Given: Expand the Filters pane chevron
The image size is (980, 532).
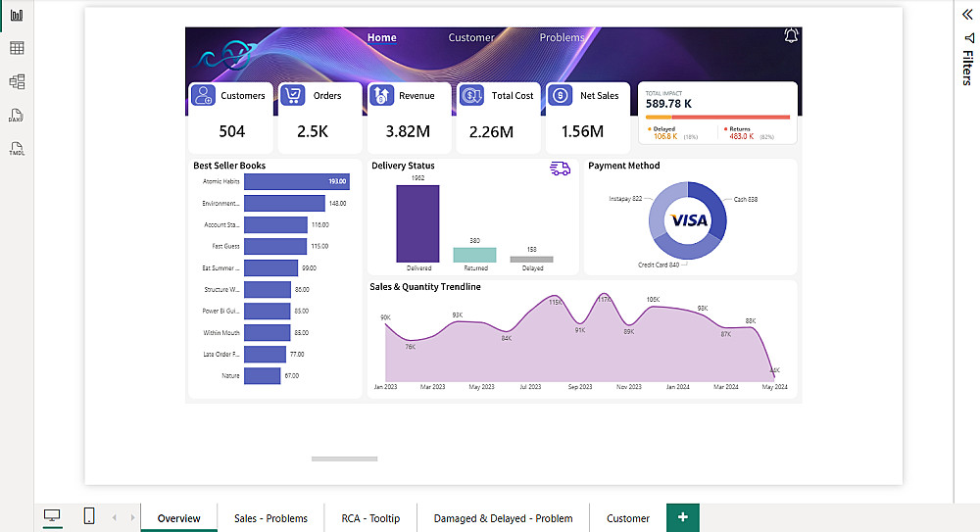Looking at the screenshot, I should click(x=967, y=15).
